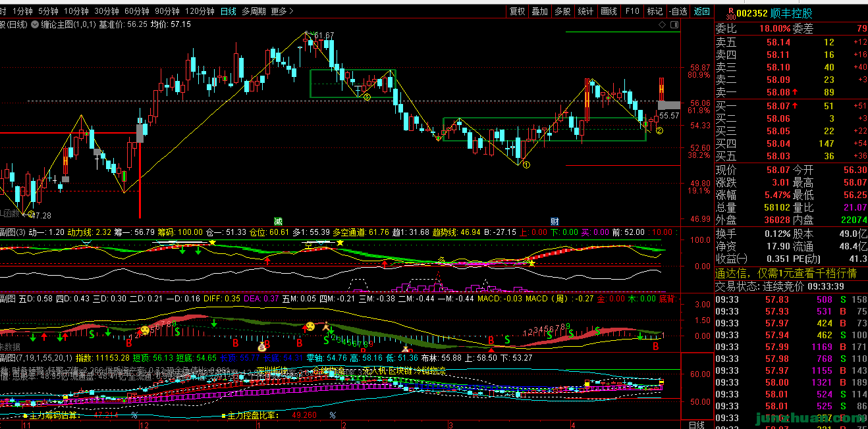
Task: Select the 买三 58.05 bid row
Action: click(x=791, y=131)
